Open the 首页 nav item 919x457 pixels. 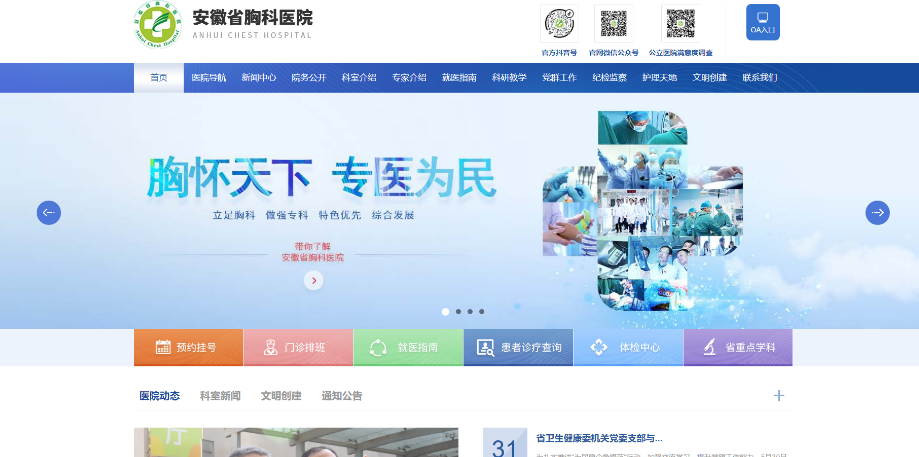click(x=159, y=77)
